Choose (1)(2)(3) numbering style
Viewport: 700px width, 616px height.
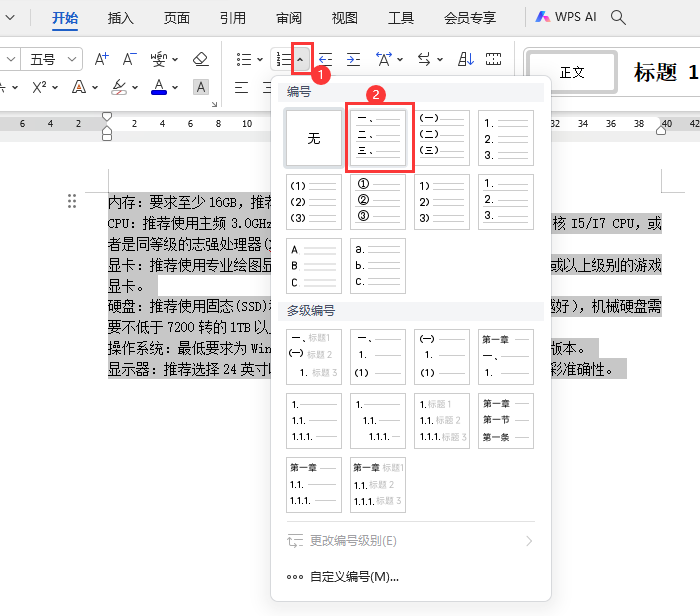(x=314, y=202)
